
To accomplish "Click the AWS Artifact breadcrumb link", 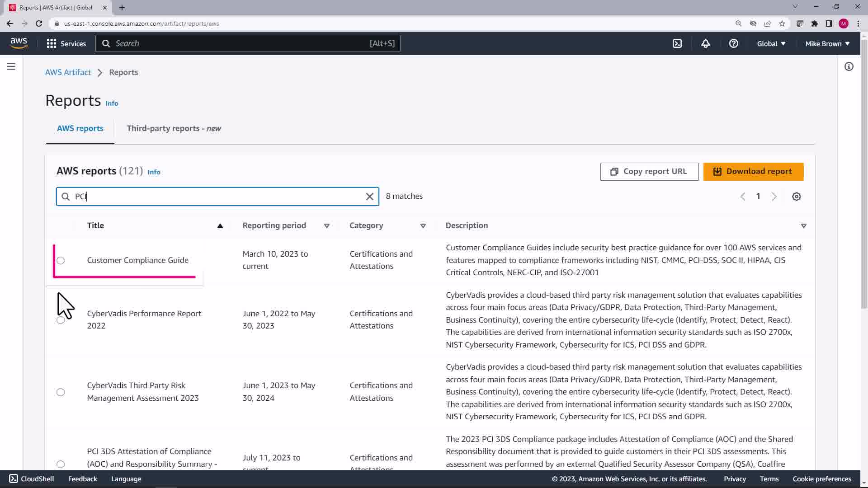I will click(x=68, y=72).
